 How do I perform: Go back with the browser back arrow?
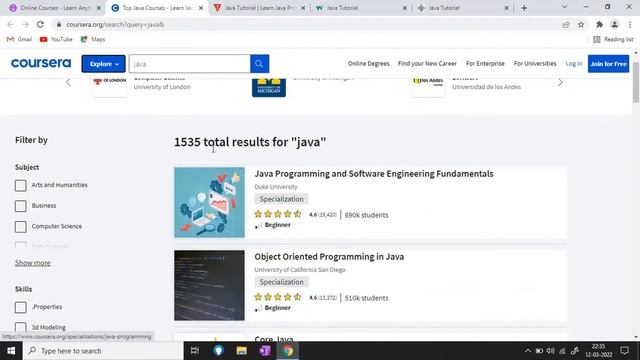[10, 24]
